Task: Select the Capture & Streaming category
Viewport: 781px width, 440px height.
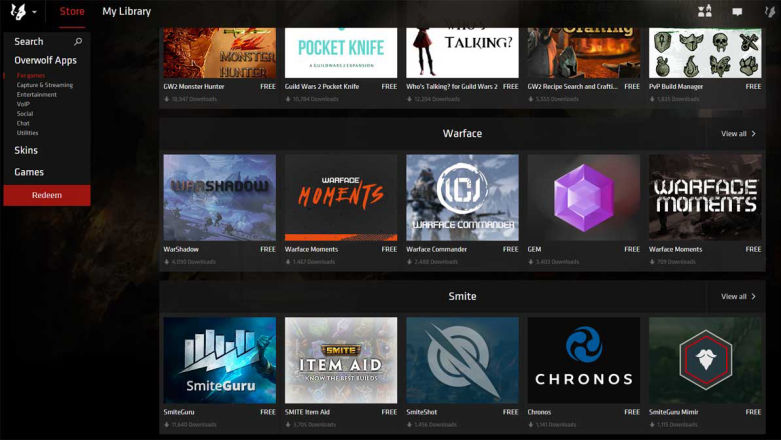Action: click(44, 85)
